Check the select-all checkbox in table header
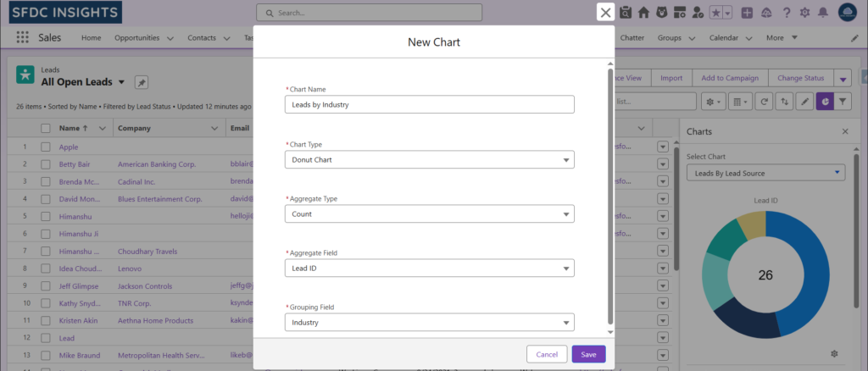This screenshot has width=868, height=371. pos(46,129)
